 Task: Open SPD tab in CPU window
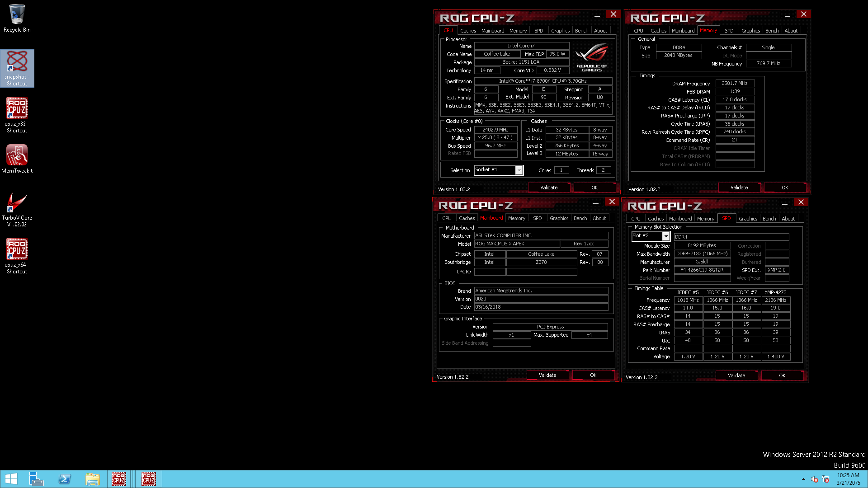point(539,31)
